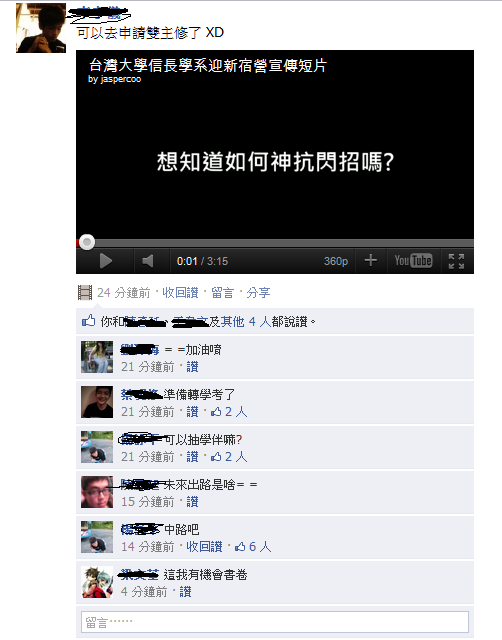
Task: Open video on YouTube via logo
Action: pos(413,260)
